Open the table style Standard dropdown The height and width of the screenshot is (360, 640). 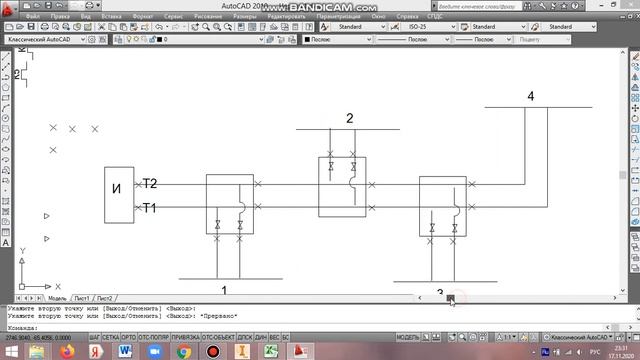tap(498, 27)
